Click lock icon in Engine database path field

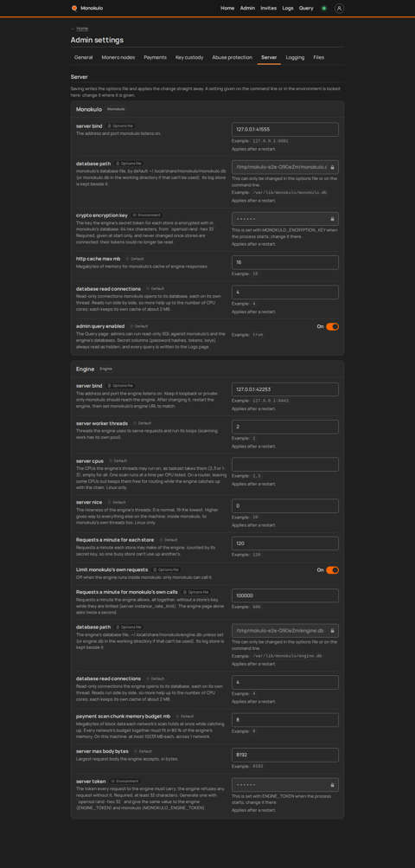(x=333, y=631)
